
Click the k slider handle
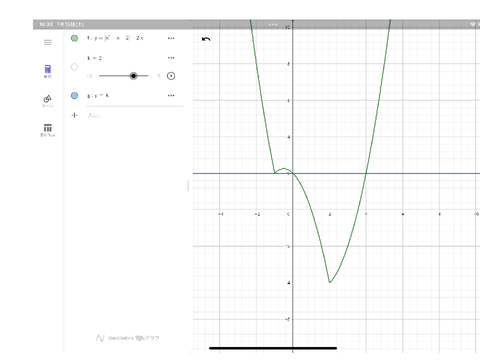(x=133, y=76)
